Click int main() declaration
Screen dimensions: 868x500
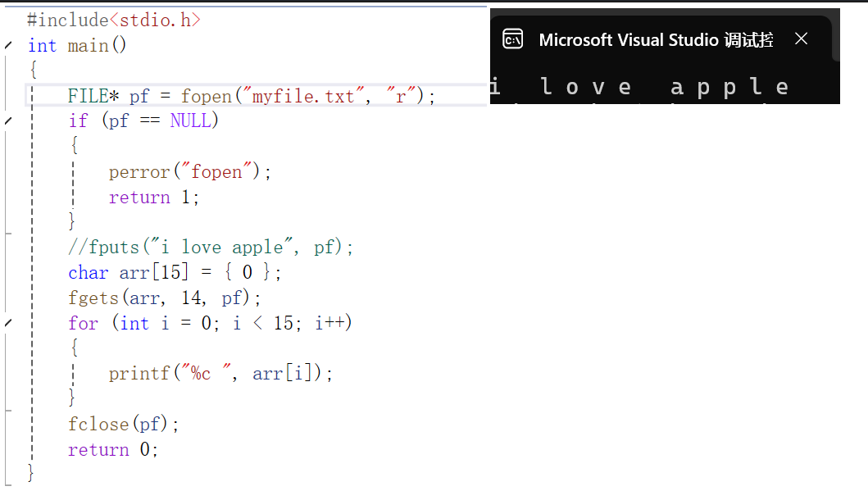click(x=77, y=45)
